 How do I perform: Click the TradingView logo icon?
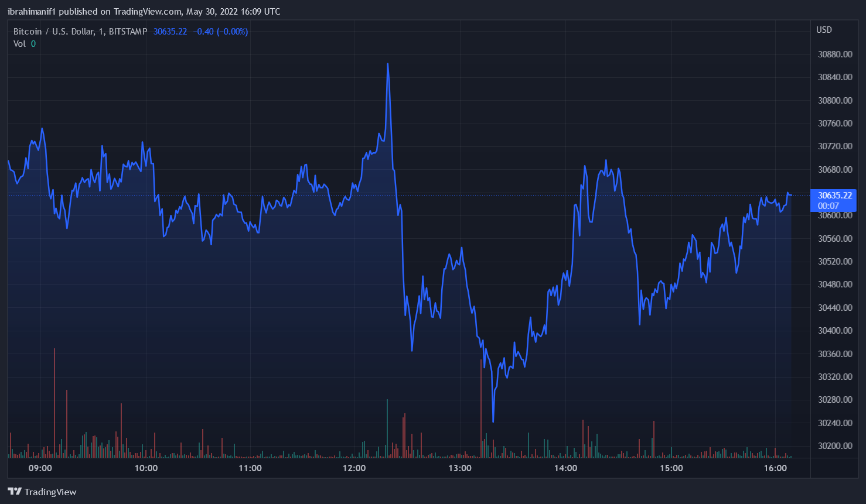(x=15, y=492)
